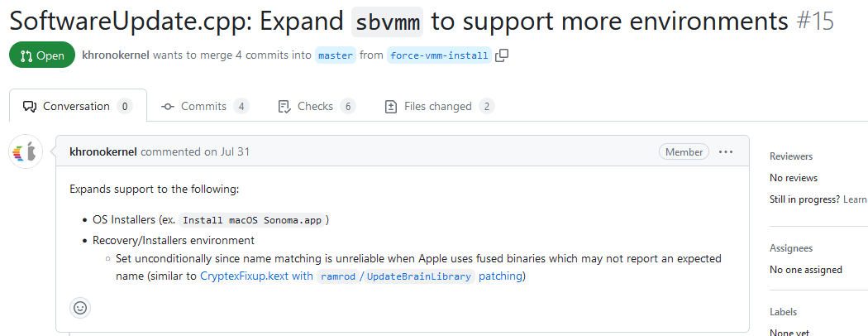The height and width of the screenshot is (336, 868).
Task: Click the Open status badge
Action: coord(36,56)
